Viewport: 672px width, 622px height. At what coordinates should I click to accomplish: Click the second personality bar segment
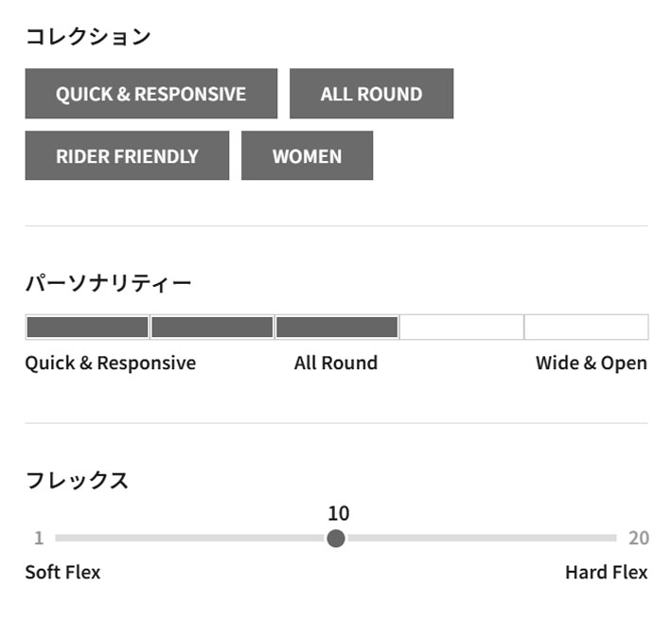212,328
